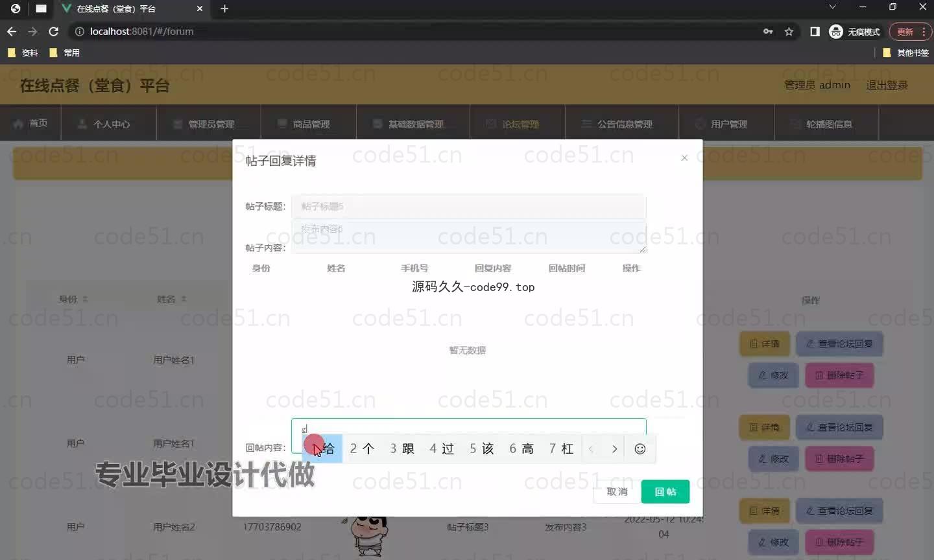Screen dimensions: 934x560
Task: Open the 其他书签 folder
Action: 905,52
